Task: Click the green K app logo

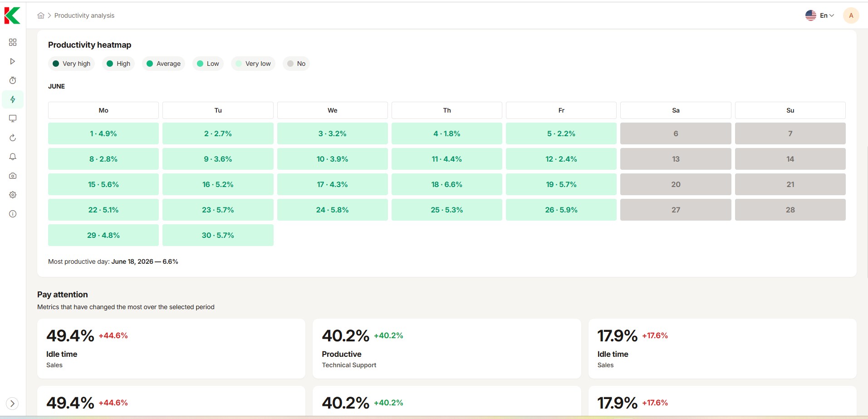Action: [x=12, y=15]
